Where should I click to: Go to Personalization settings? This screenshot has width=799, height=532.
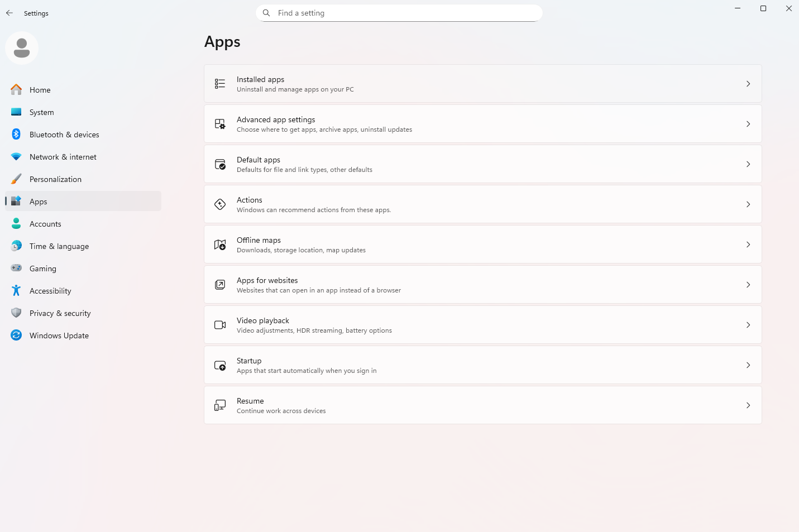tap(55, 179)
